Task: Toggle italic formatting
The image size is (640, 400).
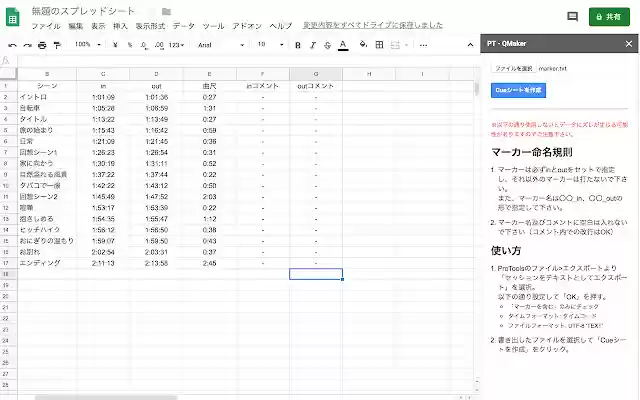Action: [x=313, y=45]
